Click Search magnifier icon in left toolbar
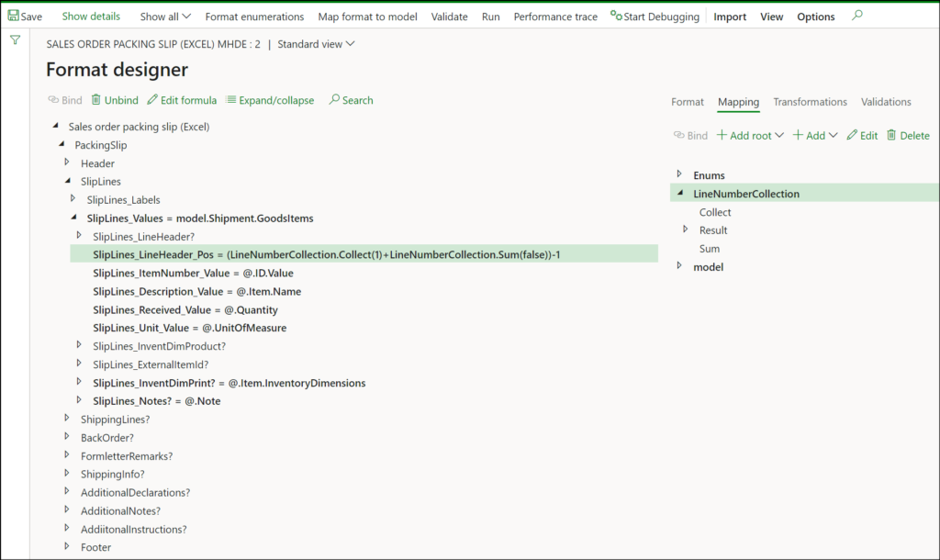This screenshot has height=560, width=940. pos(334,99)
